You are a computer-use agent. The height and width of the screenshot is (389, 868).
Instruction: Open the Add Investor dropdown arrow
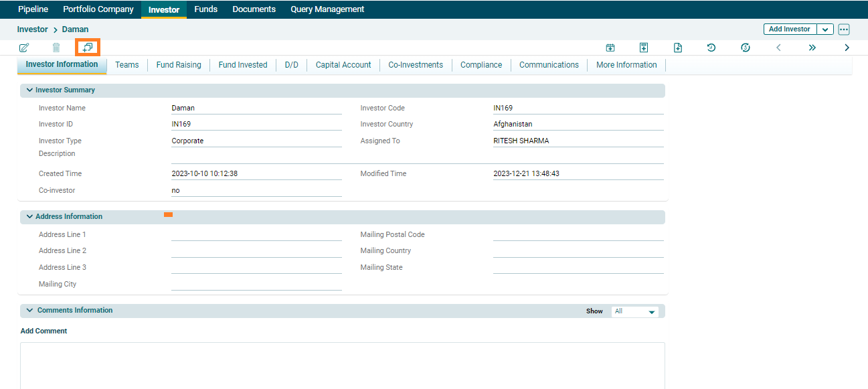coord(825,29)
